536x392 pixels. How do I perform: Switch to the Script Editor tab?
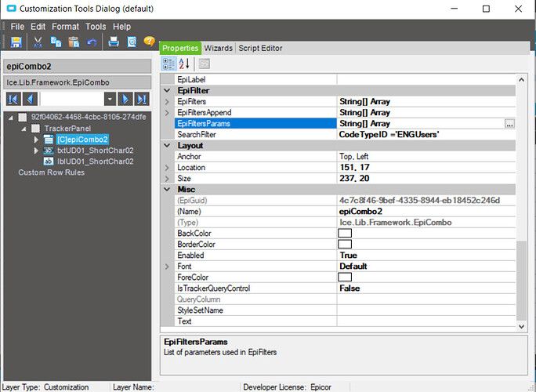coord(260,49)
